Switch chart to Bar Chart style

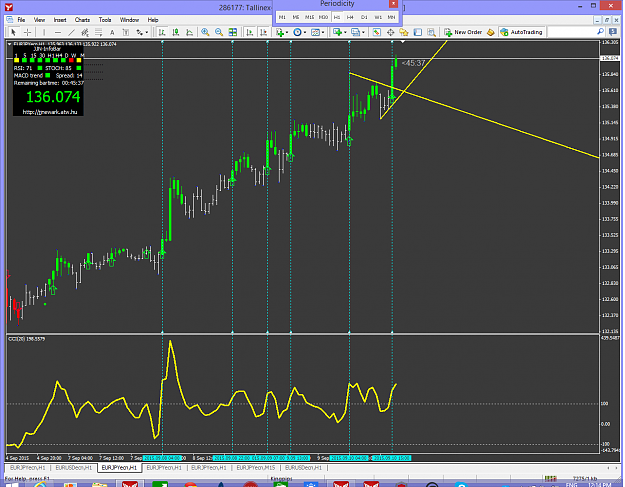(162, 32)
